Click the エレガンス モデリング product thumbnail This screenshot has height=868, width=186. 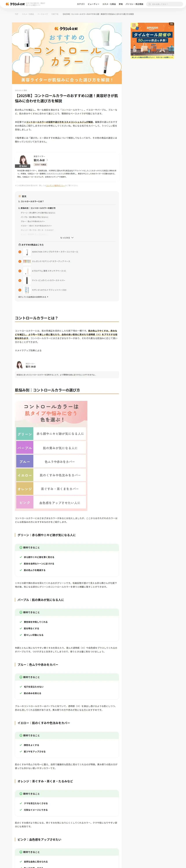[x=27, y=261]
